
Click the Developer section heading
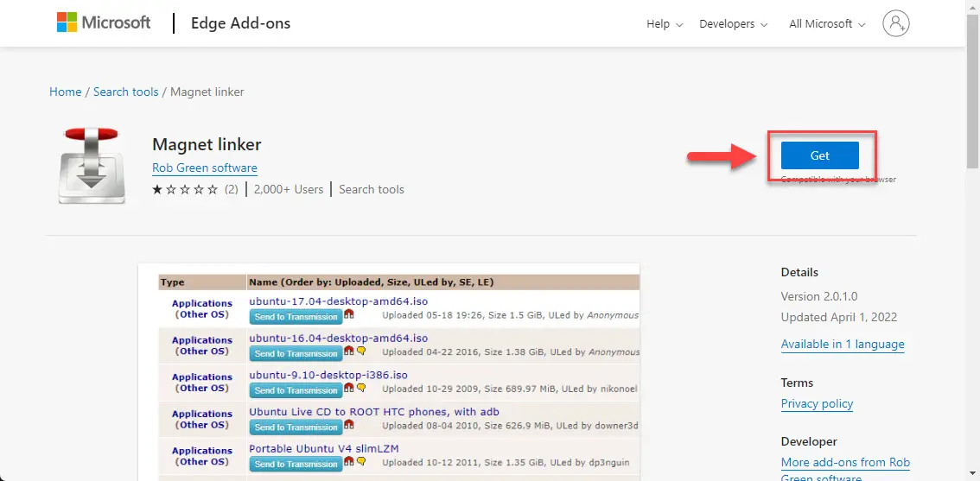(809, 441)
